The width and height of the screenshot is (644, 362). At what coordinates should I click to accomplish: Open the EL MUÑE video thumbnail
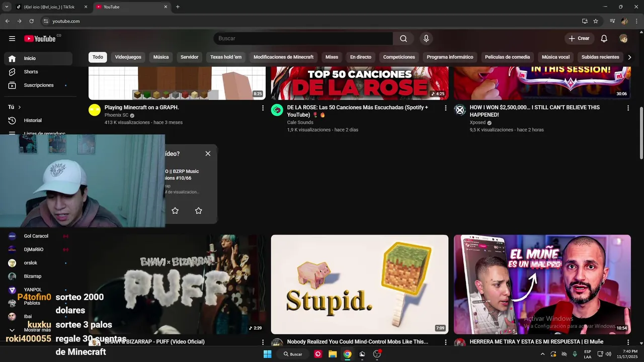tap(542, 285)
